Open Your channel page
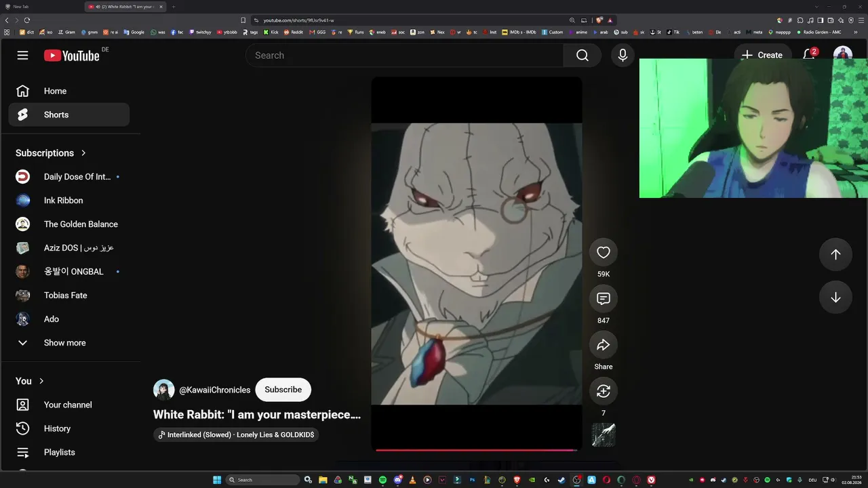The height and width of the screenshot is (488, 868). point(68,405)
